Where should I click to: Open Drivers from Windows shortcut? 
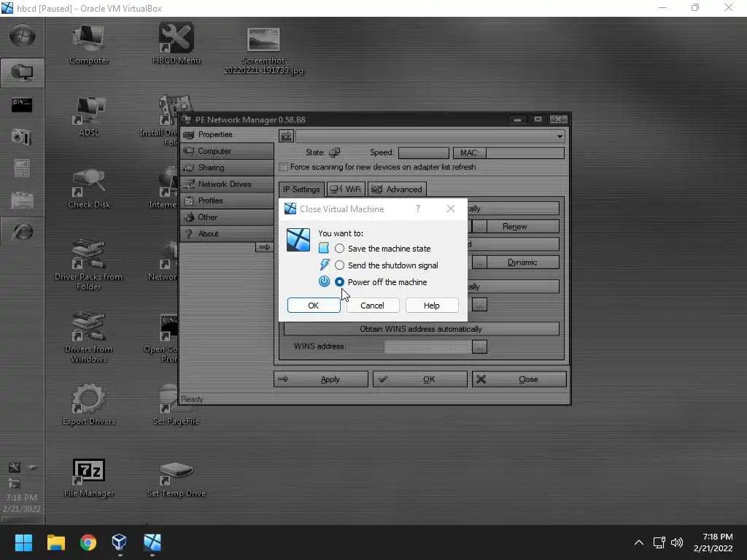coord(88,337)
